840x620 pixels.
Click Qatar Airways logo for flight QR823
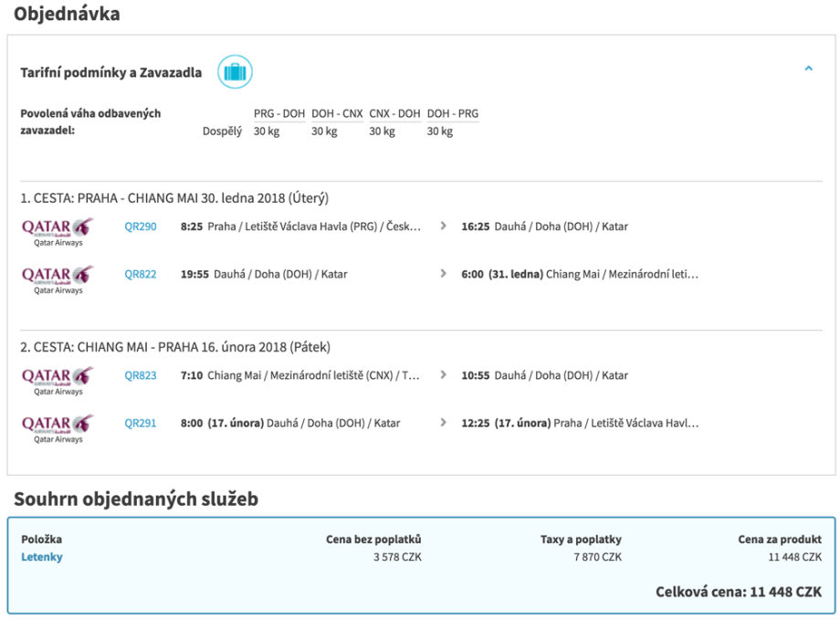click(58, 379)
